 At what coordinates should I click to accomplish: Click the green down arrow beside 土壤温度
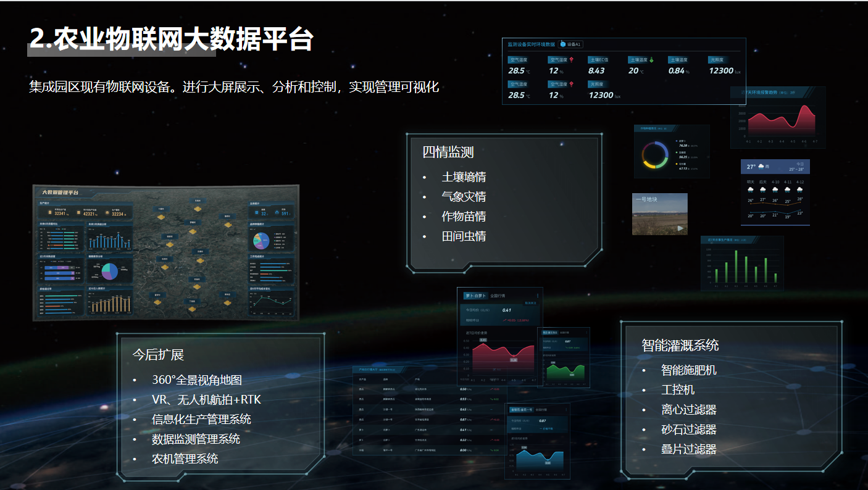click(651, 60)
